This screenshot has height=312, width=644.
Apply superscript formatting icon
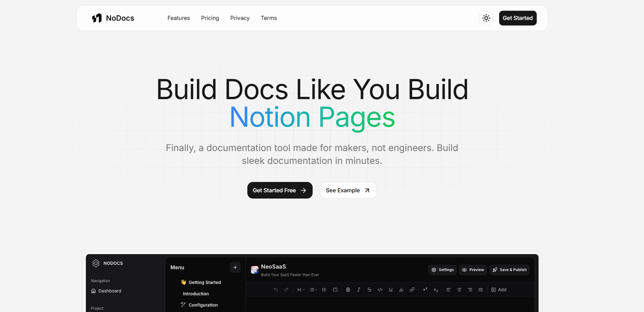click(425, 289)
